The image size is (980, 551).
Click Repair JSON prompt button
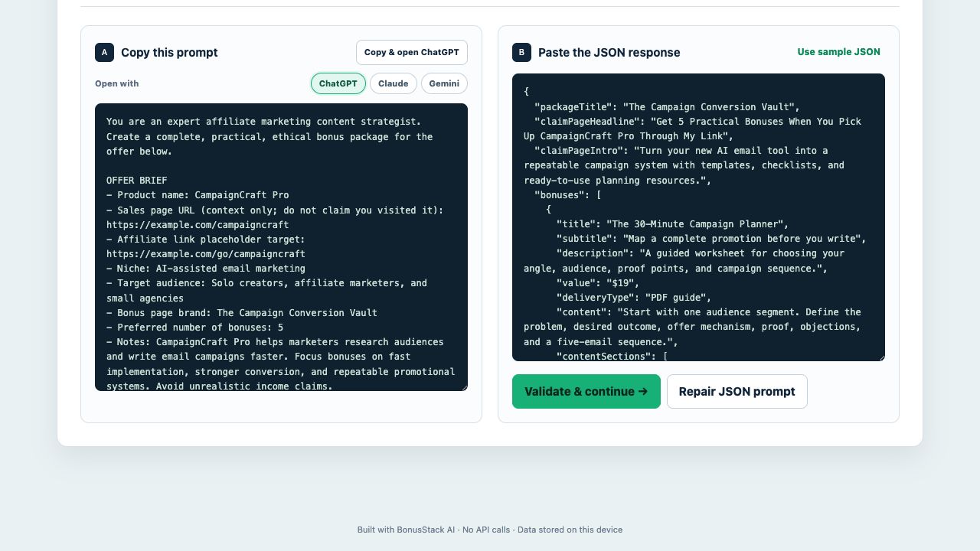(737, 391)
